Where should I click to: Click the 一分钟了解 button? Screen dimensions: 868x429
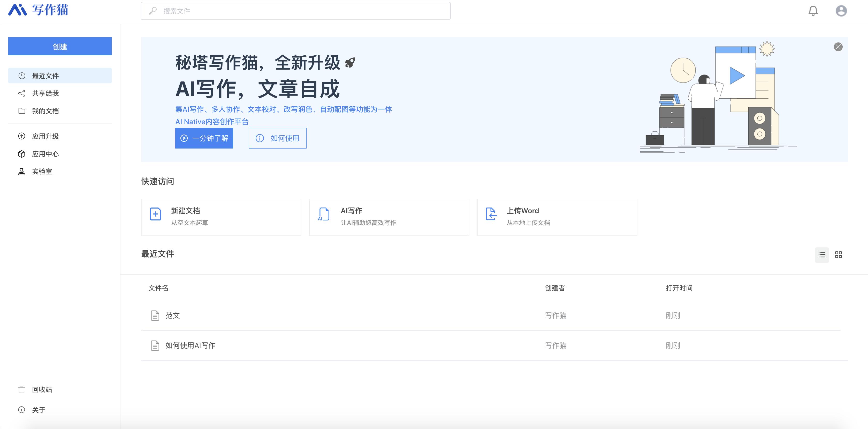pos(204,138)
